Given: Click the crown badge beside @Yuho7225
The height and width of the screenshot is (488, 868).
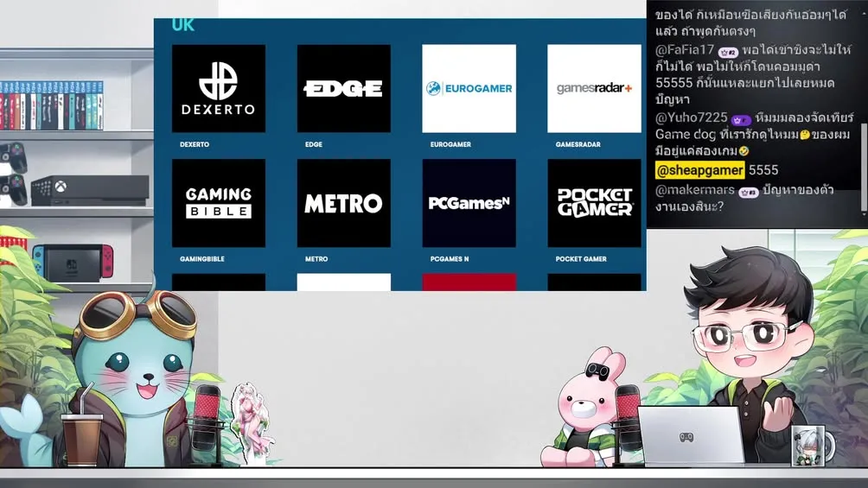Looking at the screenshot, I should [x=741, y=119].
